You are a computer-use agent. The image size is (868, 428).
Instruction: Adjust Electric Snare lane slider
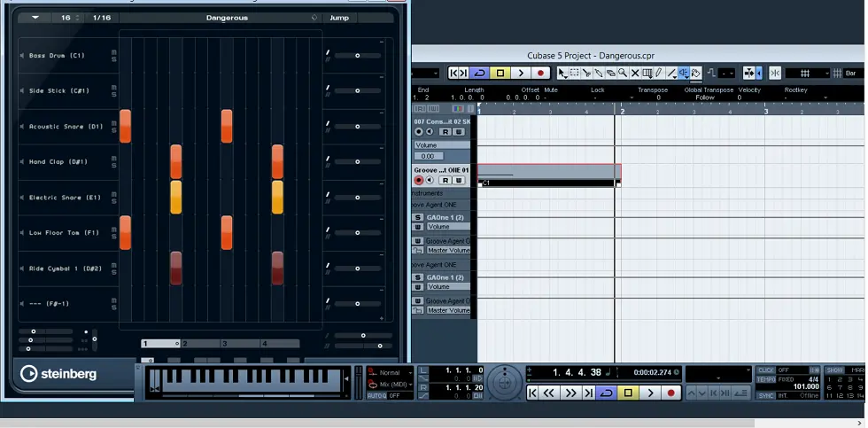click(358, 197)
